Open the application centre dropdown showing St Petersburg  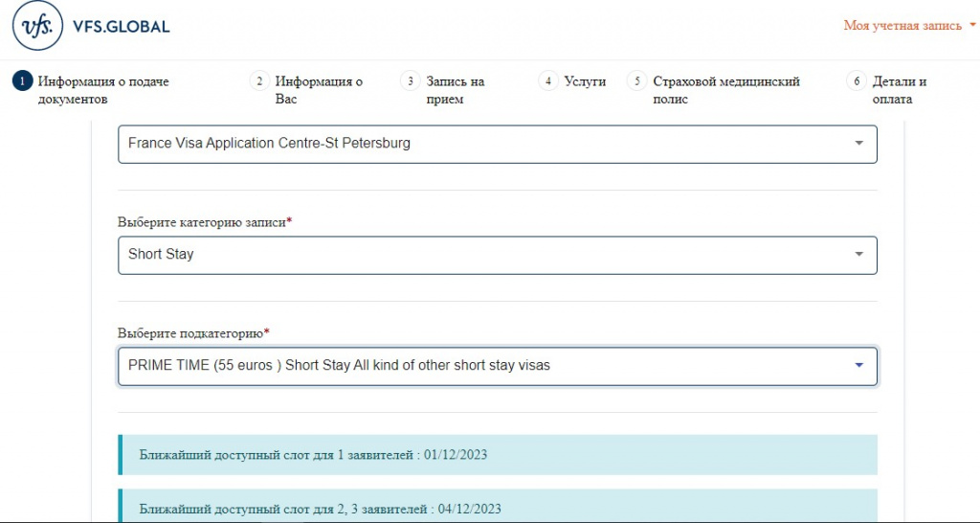(498, 144)
